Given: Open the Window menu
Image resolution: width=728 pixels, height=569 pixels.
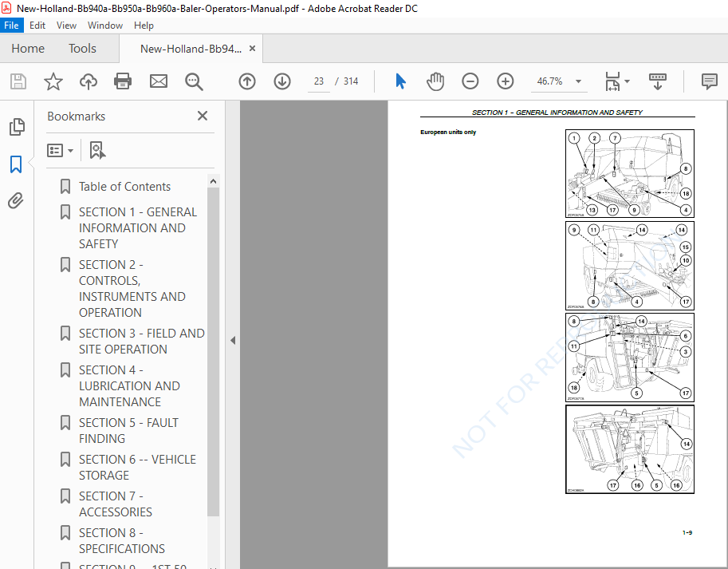Looking at the screenshot, I should pyautogui.click(x=105, y=25).
